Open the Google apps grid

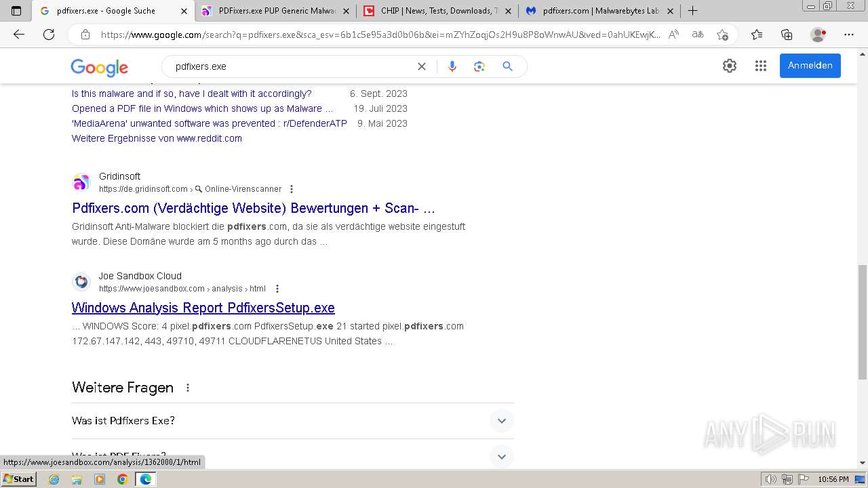tap(761, 66)
